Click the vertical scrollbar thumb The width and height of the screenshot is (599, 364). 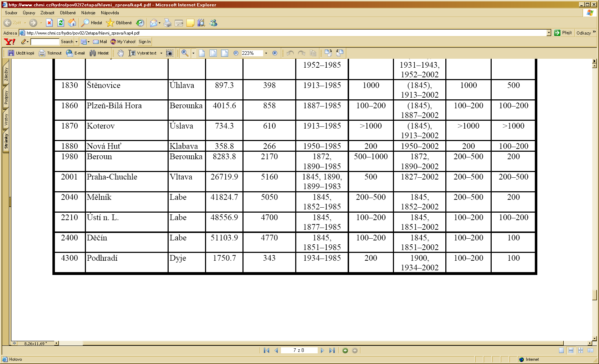pos(594,295)
